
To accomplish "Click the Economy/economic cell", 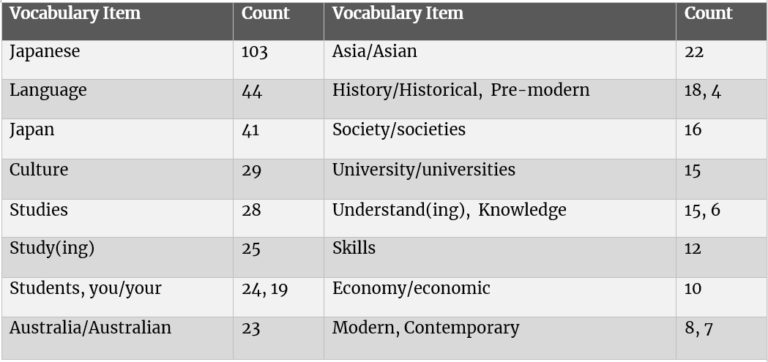I will (x=500, y=297).
